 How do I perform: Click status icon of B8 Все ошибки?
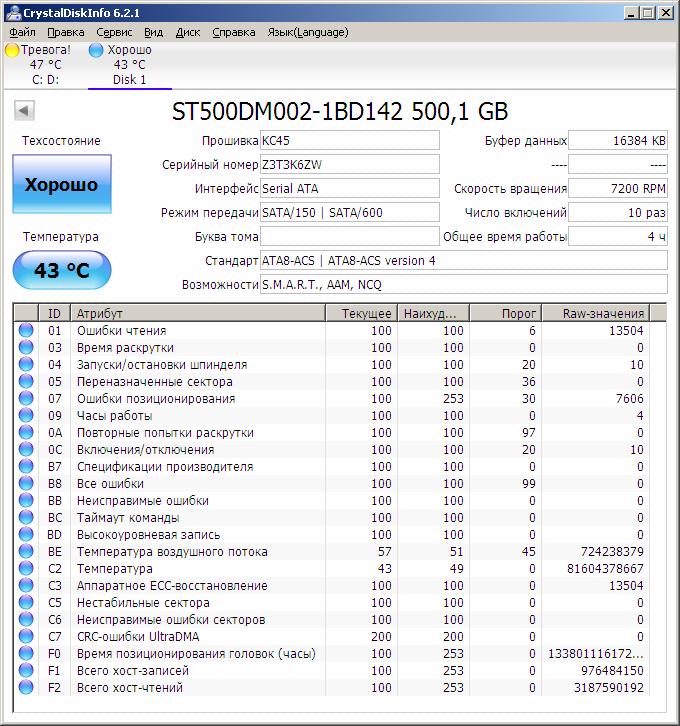[26, 483]
